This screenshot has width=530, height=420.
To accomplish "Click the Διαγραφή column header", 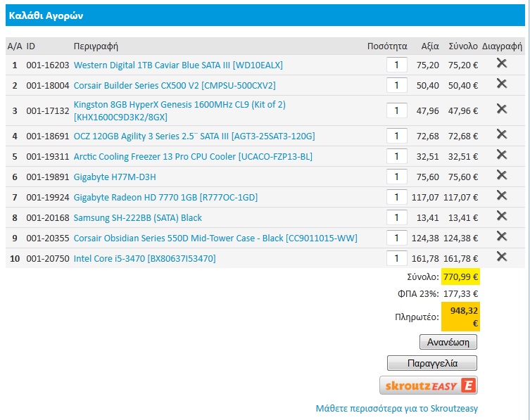I will [x=502, y=46].
